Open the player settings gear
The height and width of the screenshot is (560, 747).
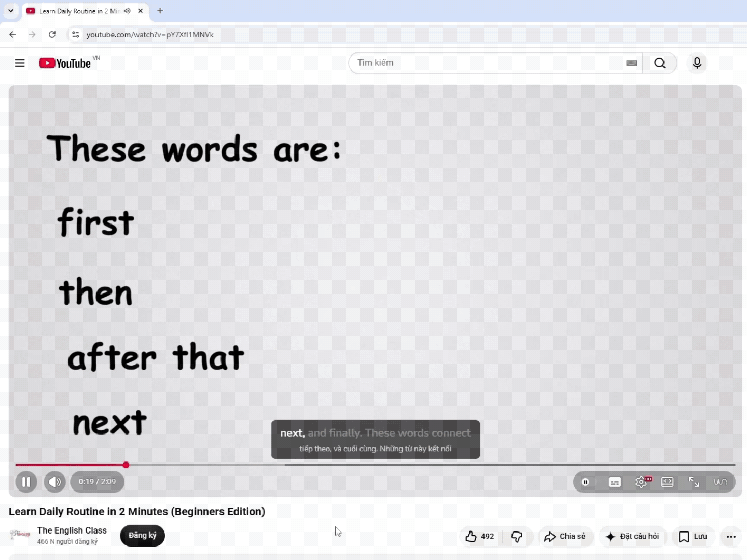click(641, 482)
